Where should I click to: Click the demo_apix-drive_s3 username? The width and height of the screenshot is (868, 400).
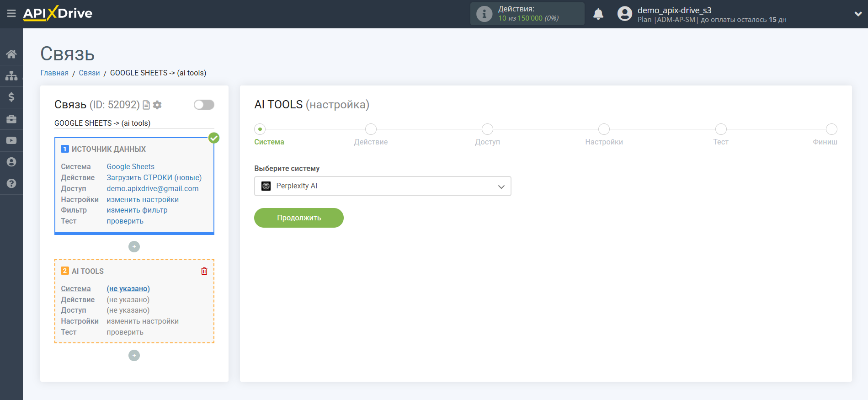(675, 11)
